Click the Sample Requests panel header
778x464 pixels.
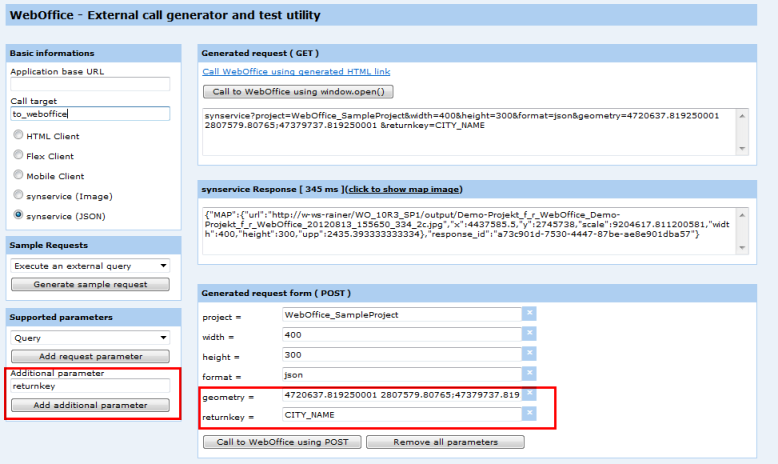click(93, 245)
